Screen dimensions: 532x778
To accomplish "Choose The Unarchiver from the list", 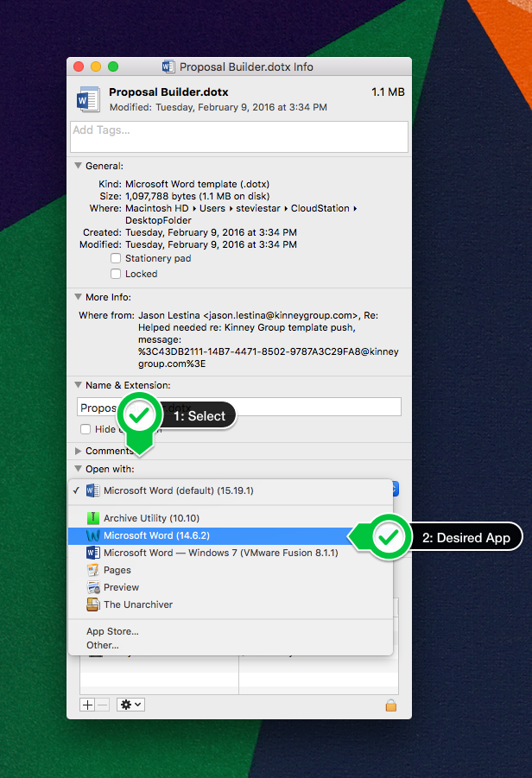I will 231,604.
